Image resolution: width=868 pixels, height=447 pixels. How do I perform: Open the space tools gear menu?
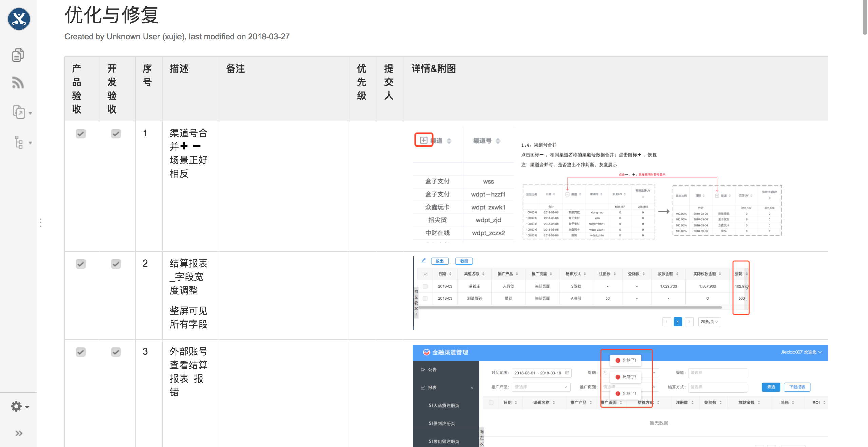click(20, 406)
